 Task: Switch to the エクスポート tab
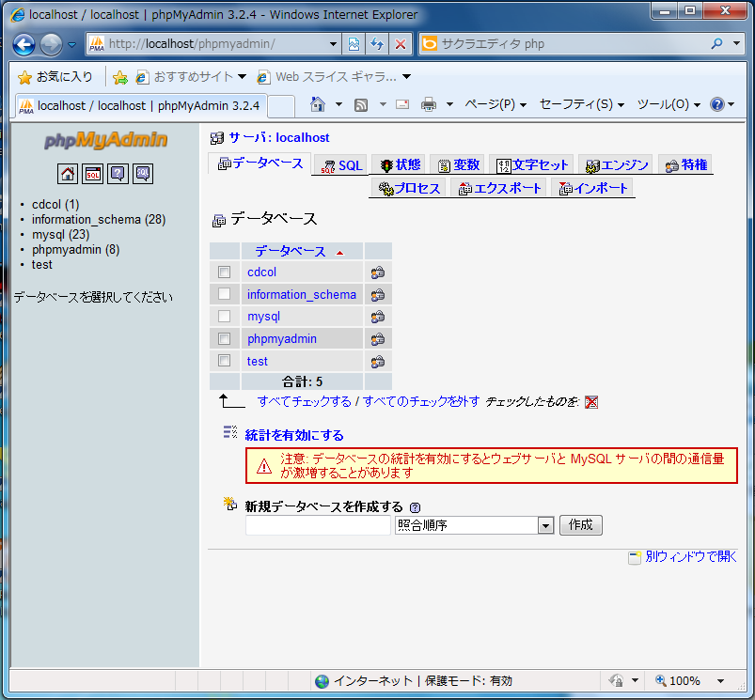(x=499, y=188)
